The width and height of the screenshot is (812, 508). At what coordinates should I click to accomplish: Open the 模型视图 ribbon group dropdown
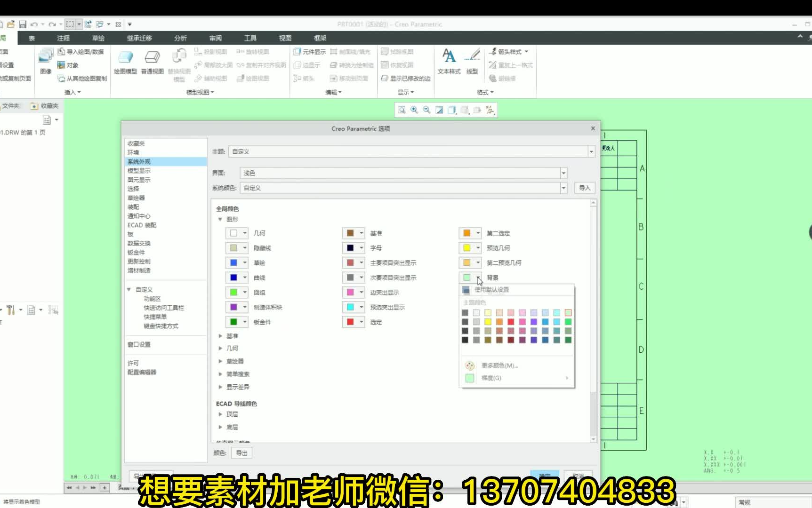click(x=200, y=92)
